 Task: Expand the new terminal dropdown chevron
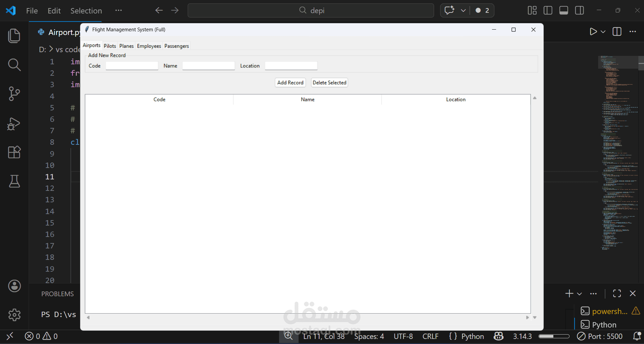[x=579, y=294]
